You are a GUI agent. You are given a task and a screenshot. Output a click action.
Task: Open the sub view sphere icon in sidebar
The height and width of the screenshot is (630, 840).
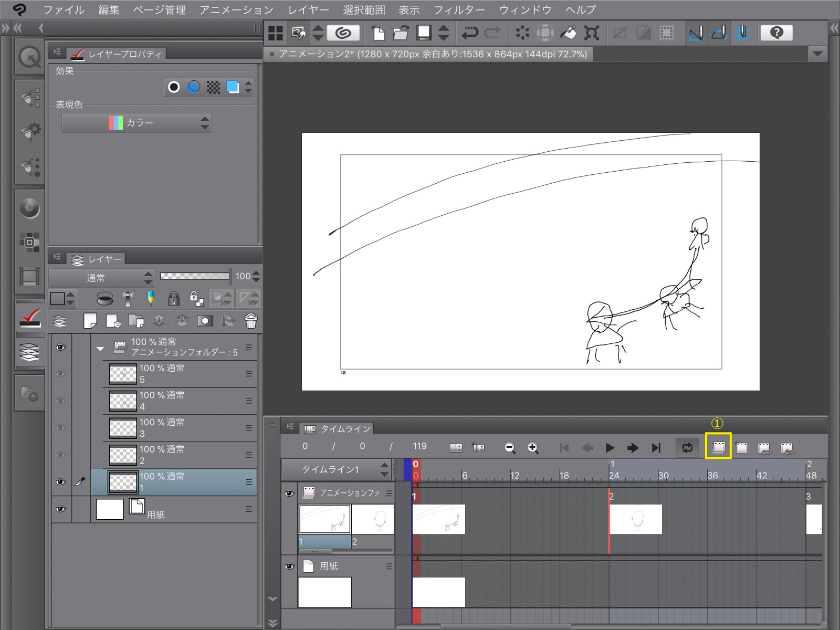coord(30,208)
